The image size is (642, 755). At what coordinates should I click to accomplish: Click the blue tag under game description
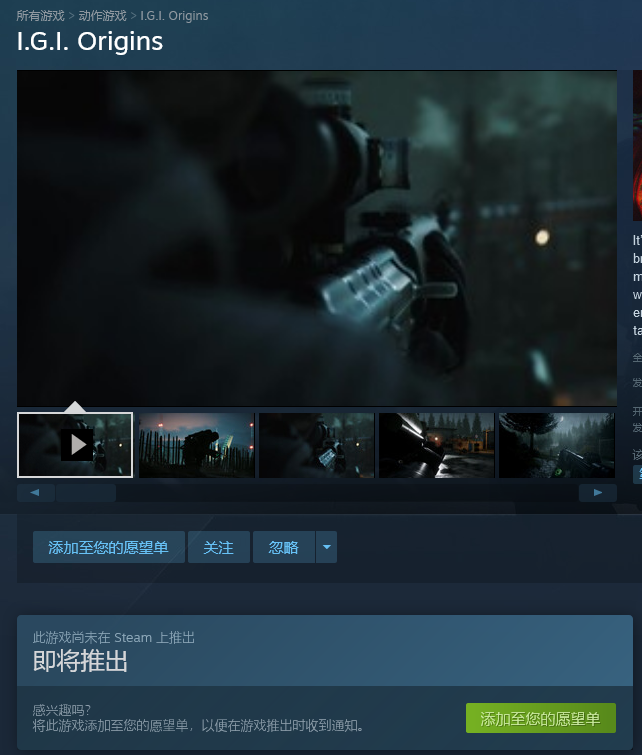637,474
